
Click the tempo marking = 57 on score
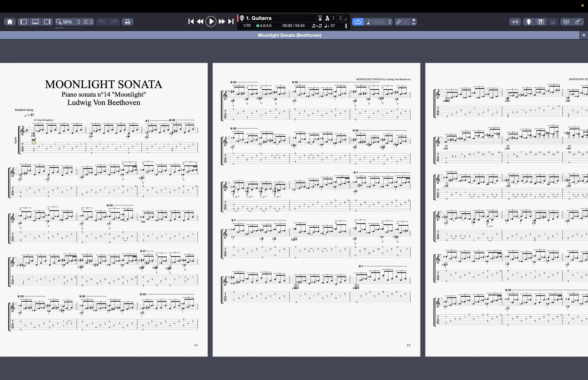[29, 115]
